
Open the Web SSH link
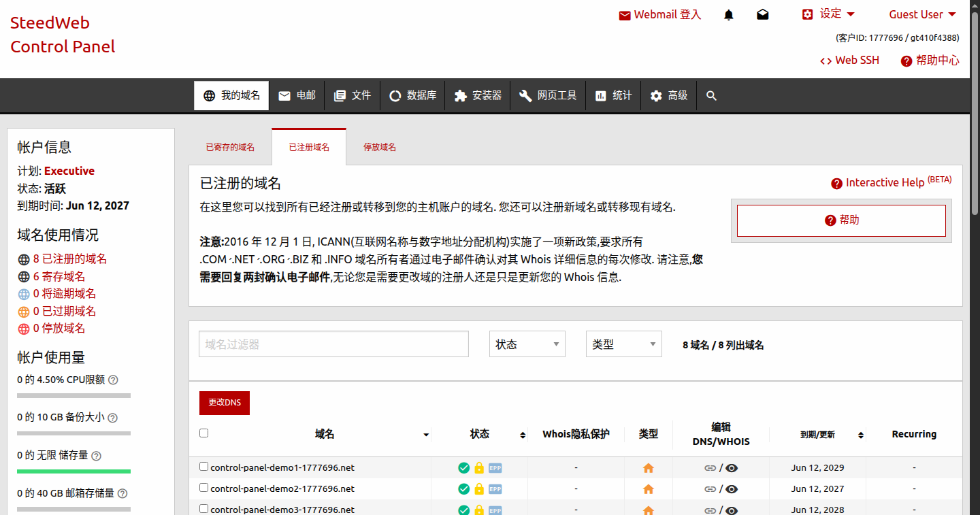(x=849, y=60)
